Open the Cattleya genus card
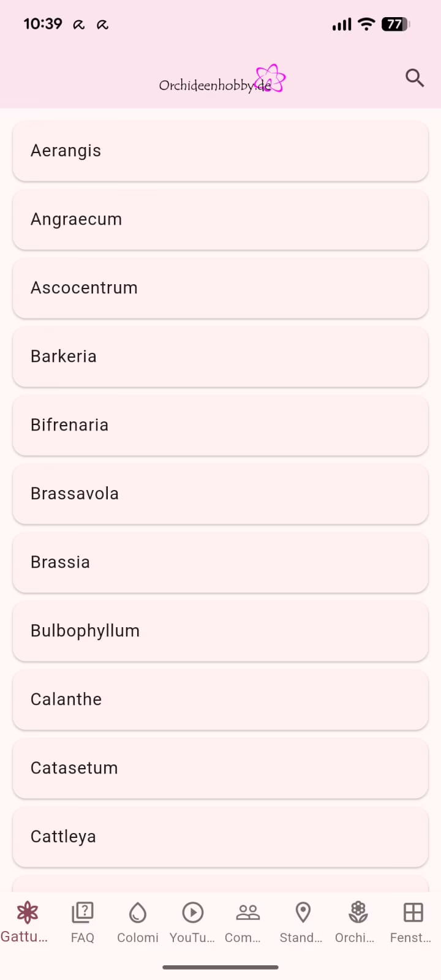Screen dimensions: 441x980 coord(221,837)
